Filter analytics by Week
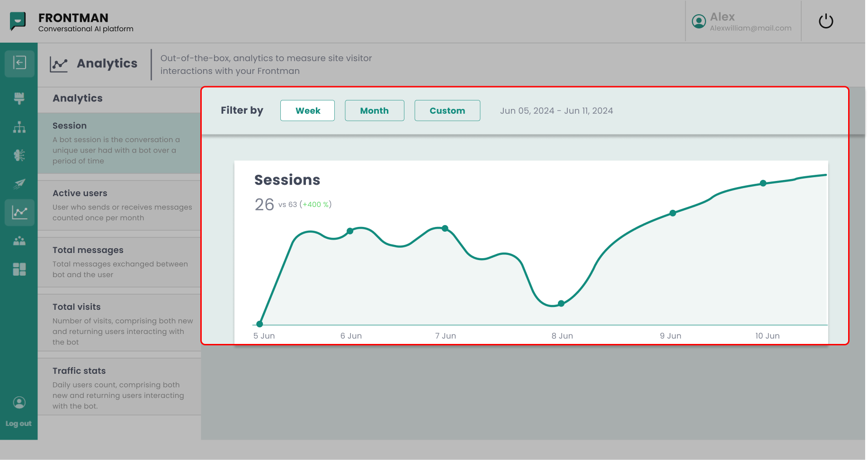 (307, 110)
